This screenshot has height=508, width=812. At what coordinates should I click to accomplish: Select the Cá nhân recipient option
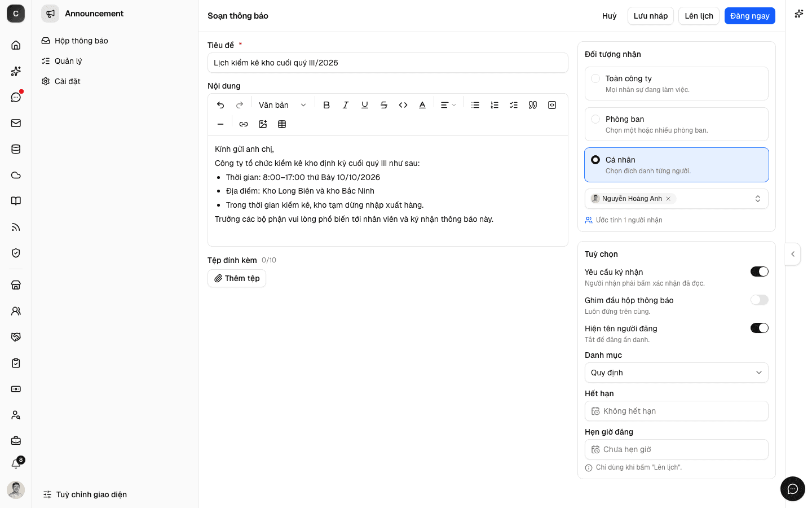(677, 165)
